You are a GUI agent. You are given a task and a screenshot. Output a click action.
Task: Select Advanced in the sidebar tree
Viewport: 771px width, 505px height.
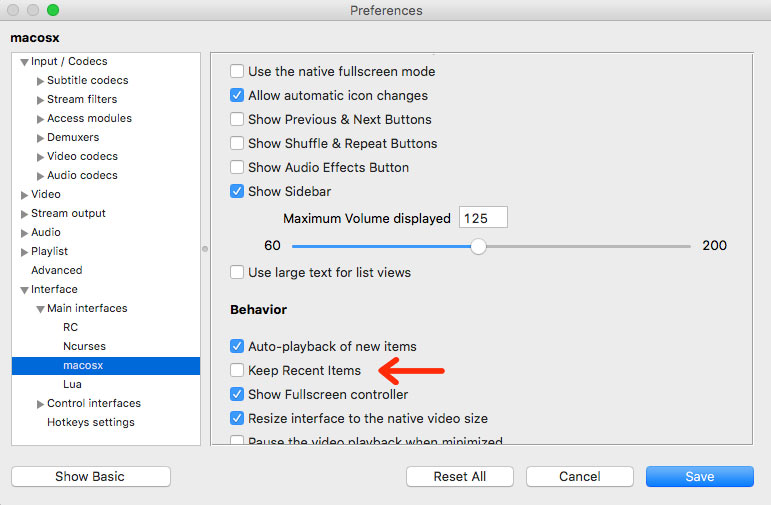[x=57, y=270]
